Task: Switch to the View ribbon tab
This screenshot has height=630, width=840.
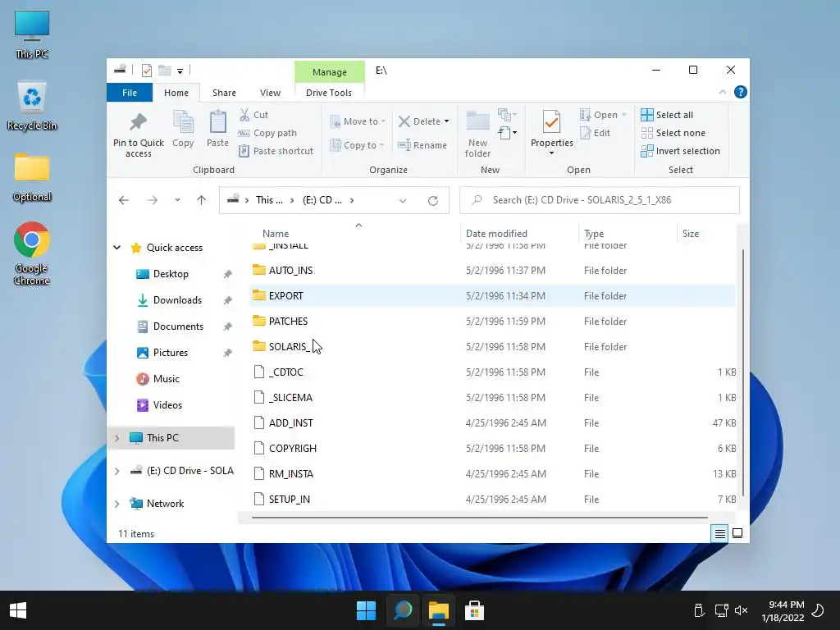Action: [270, 93]
